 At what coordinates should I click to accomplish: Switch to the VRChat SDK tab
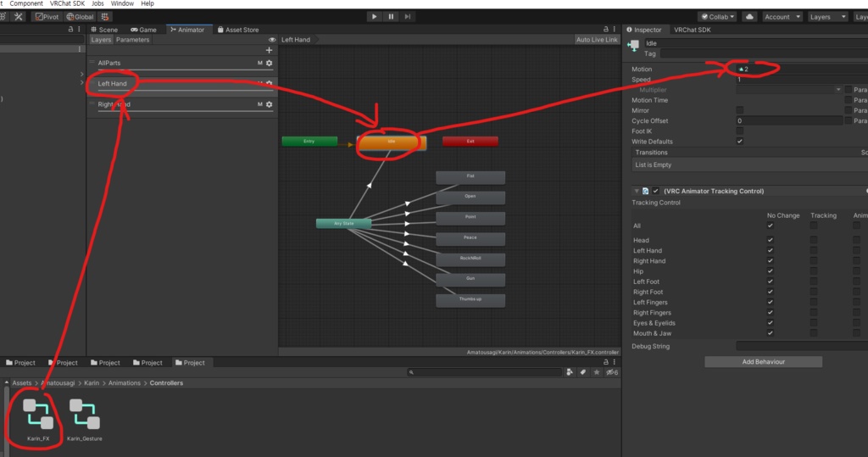pyautogui.click(x=692, y=30)
